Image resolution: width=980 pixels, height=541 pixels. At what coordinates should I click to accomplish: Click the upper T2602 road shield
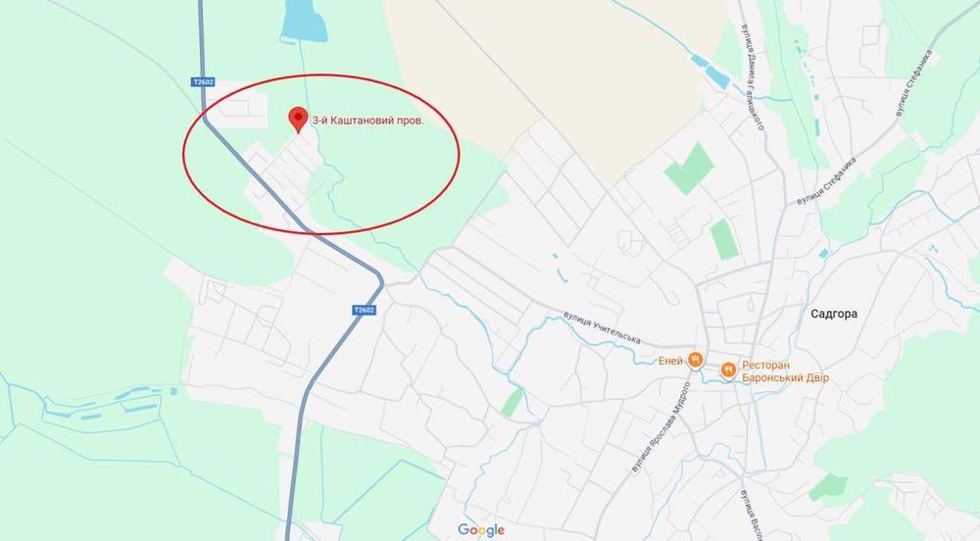[x=202, y=82]
